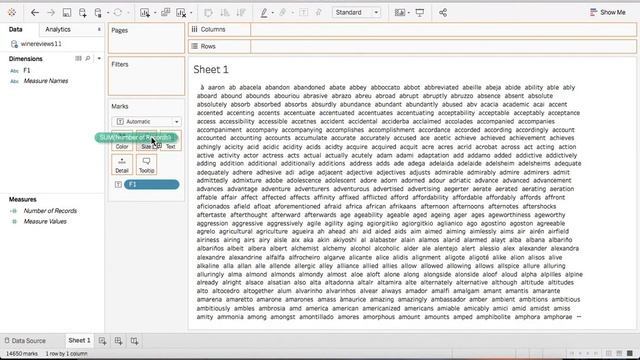Open the Standard fit dropdown
This screenshot has width=640, height=360.
click(x=356, y=12)
